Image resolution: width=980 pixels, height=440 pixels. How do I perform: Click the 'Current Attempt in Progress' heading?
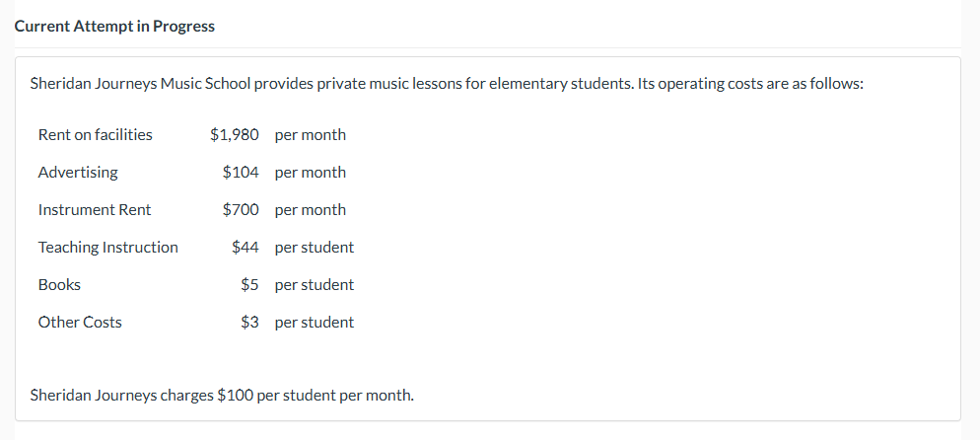tap(114, 27)
